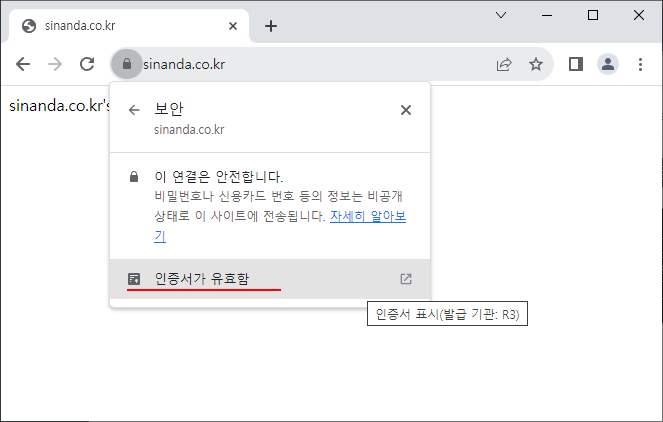Image resolution: width=663 pixels, height=422 pixels.
Task: Open the 자세히 알아보기 link
Action: pyautogui.click(x=368, y=216)
